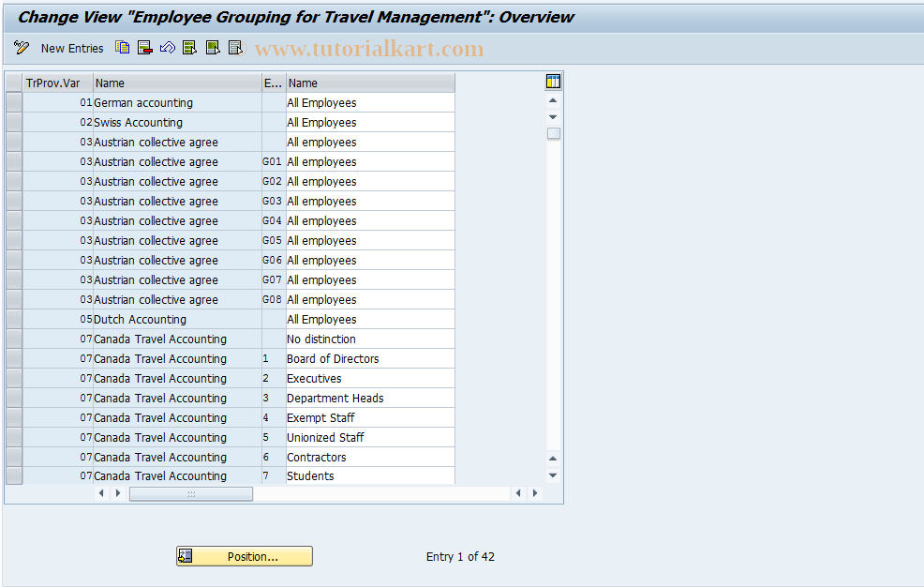Open the table column configuration icon

pyautogui.click(x=553, y=82)
